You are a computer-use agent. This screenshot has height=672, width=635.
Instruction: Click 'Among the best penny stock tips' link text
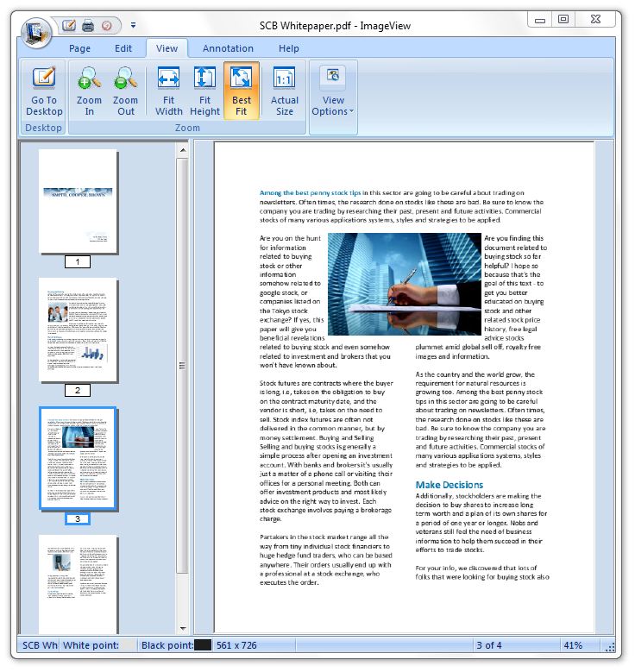point(311,193)
